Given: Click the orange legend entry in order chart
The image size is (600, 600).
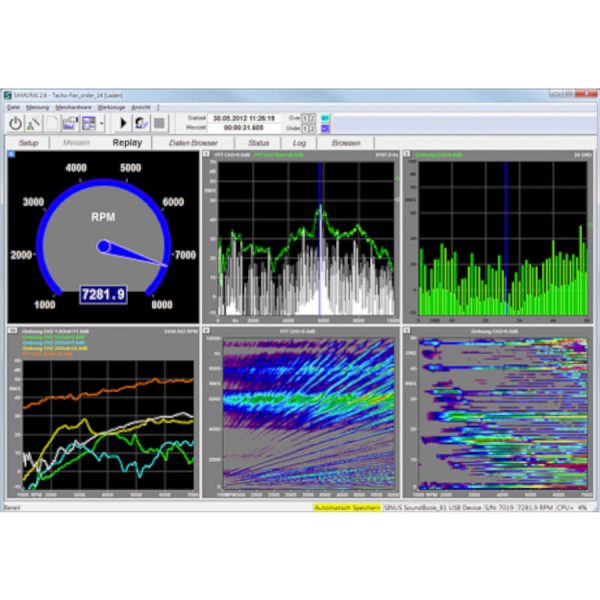Looking at the screenshot, I should [x=47, y=354].
